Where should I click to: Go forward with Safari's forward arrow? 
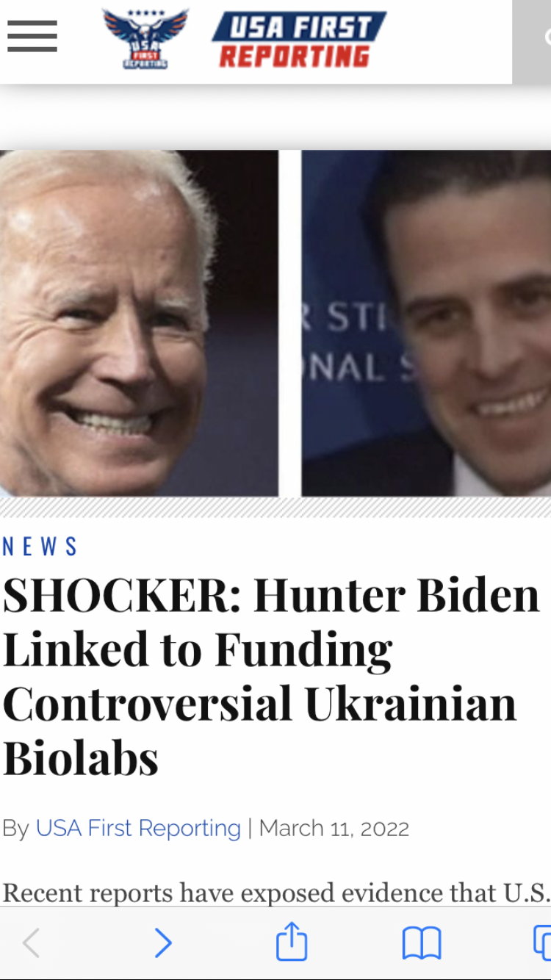(163, 943)
